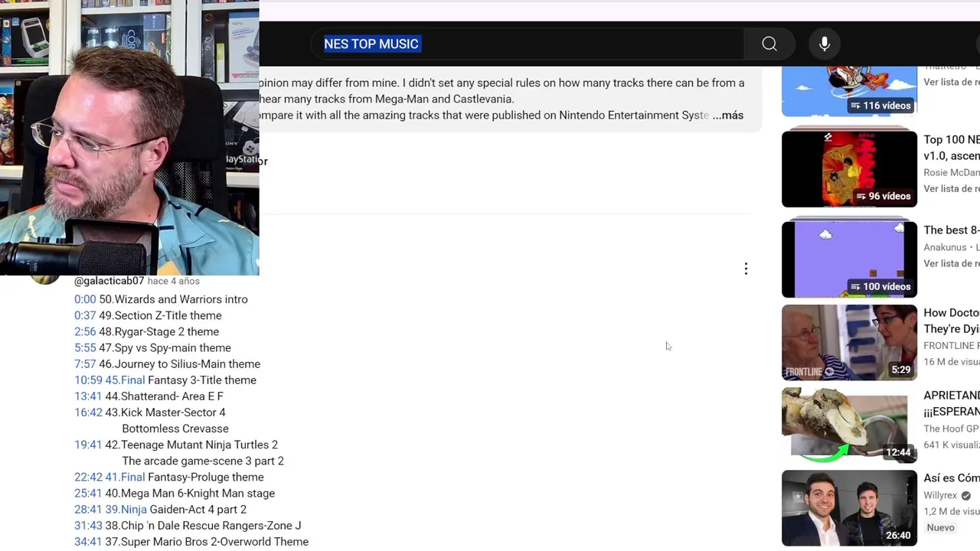Click the Willyrex channel name
Screen dimensions: 980x551
coord(940,495)
